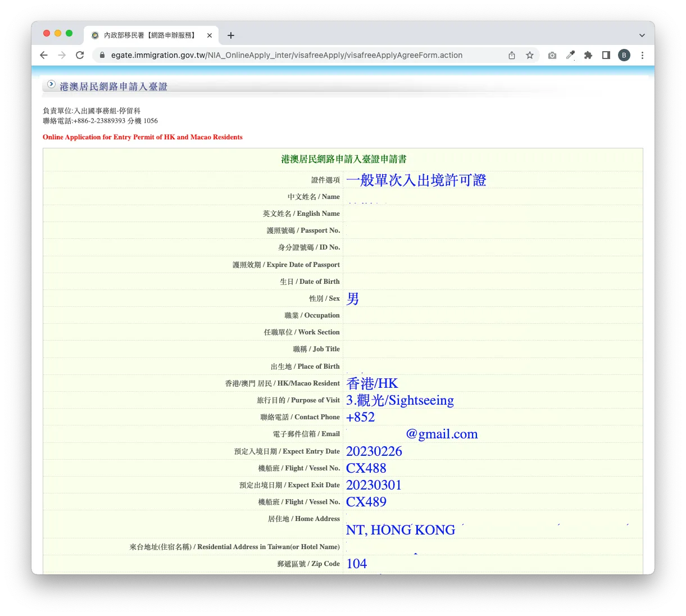Click the Sex value 男
Image resolution: width=686 pixels, height=616 pixels.
click(353, 298)
